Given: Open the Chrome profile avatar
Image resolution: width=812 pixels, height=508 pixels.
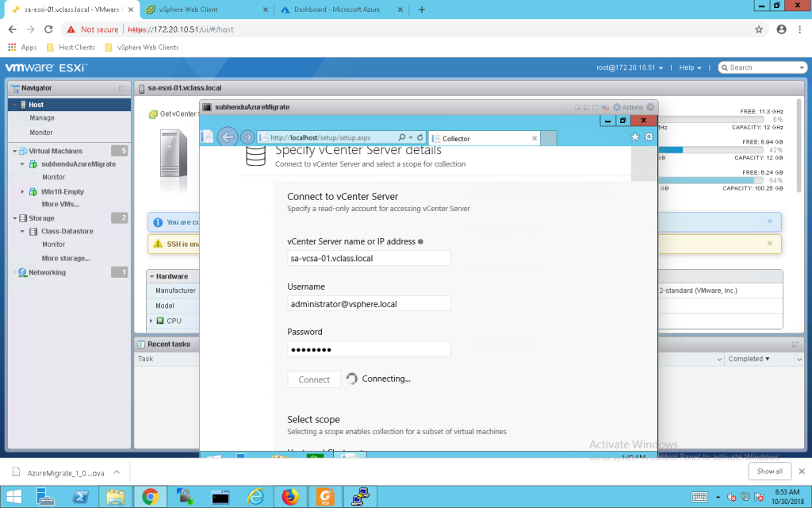Looking at the screenshot, I should coord(781,29).
